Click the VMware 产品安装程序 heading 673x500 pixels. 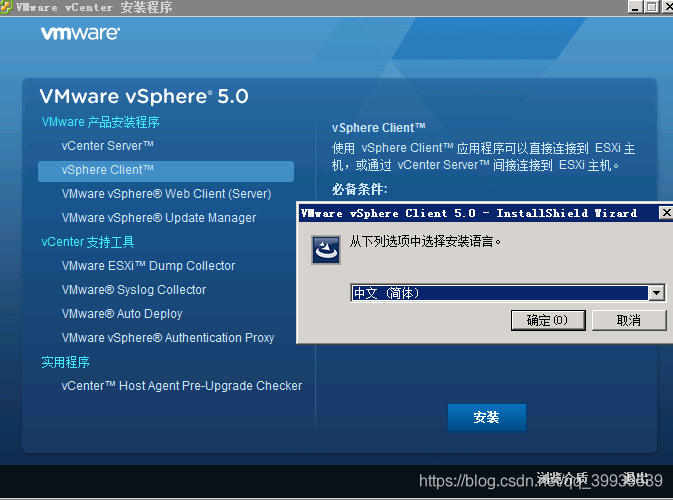click(x=101, y=122)
